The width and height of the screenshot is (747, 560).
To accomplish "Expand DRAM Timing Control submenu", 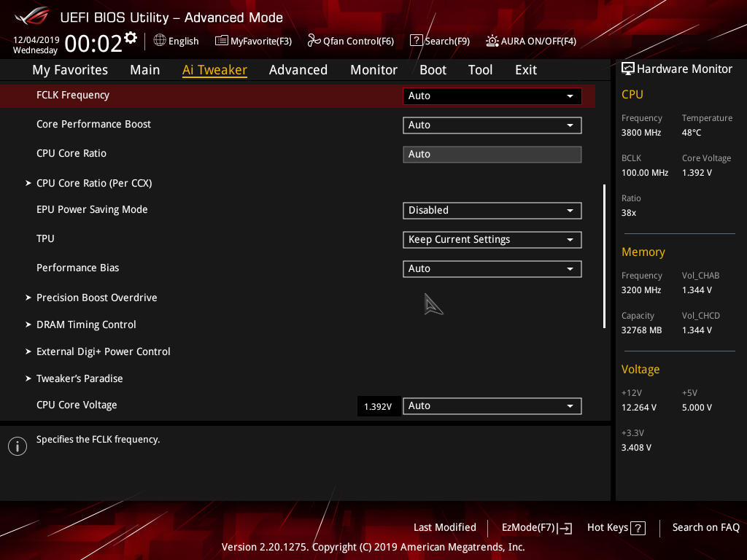I will [86, 324].
